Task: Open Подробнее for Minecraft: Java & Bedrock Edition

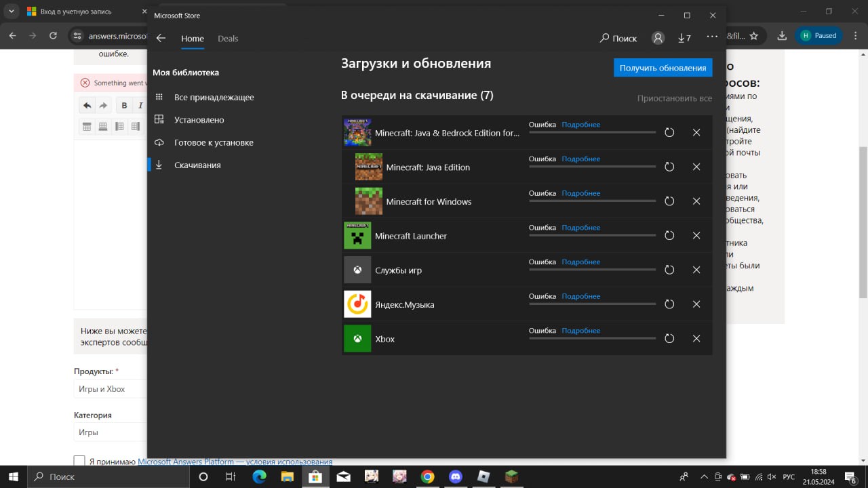Action: click(580, 125)
